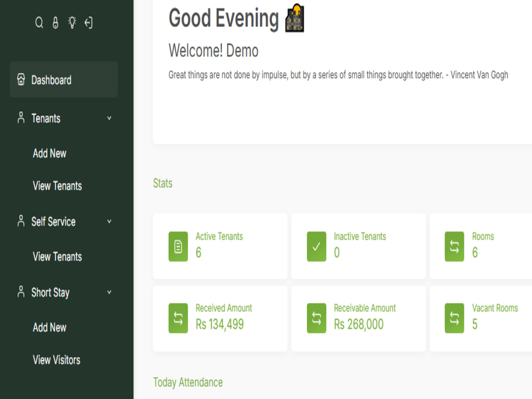The width and height of the screenshot is (532, 399).
Task: Click the Tenants person icon
Action: coord(21,118)
